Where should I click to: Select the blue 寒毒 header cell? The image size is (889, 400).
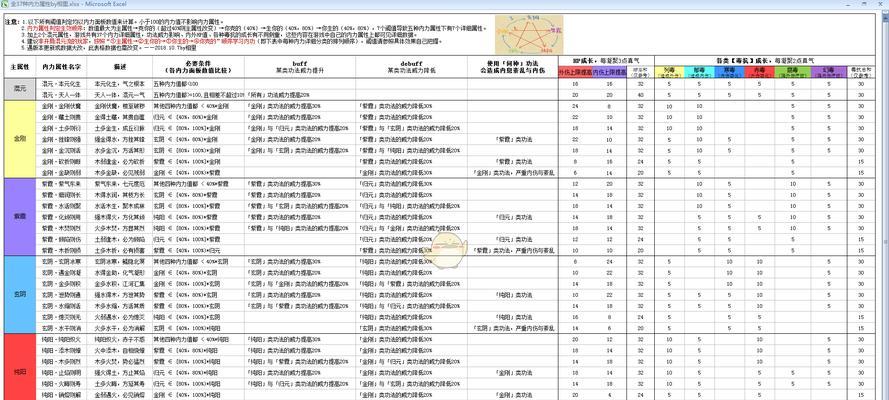pos(729,72)
